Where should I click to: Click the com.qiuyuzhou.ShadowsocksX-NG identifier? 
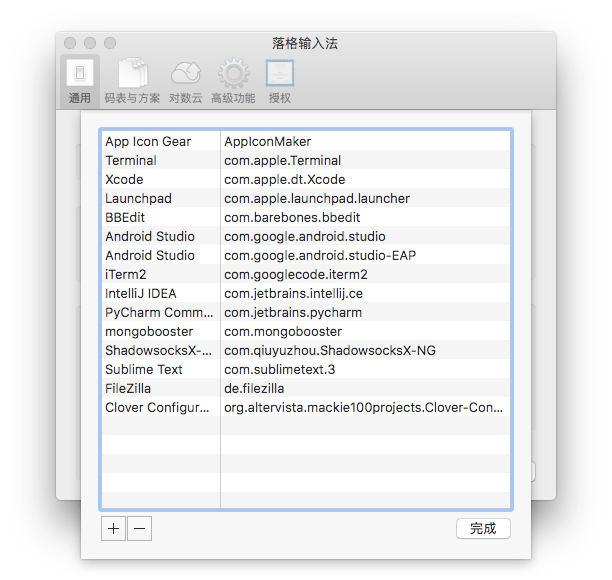[x=330, y=350]
